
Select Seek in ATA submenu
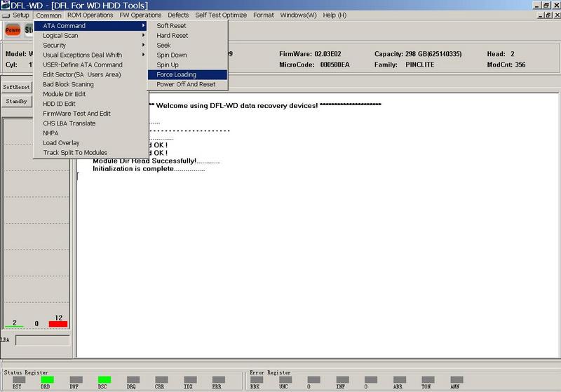187,45
